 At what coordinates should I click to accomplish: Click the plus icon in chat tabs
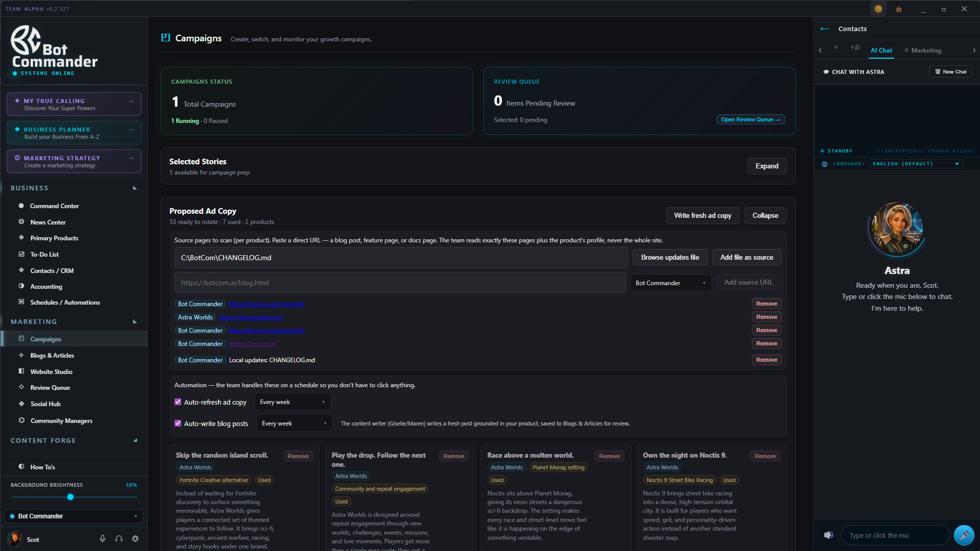coord(836,47)
